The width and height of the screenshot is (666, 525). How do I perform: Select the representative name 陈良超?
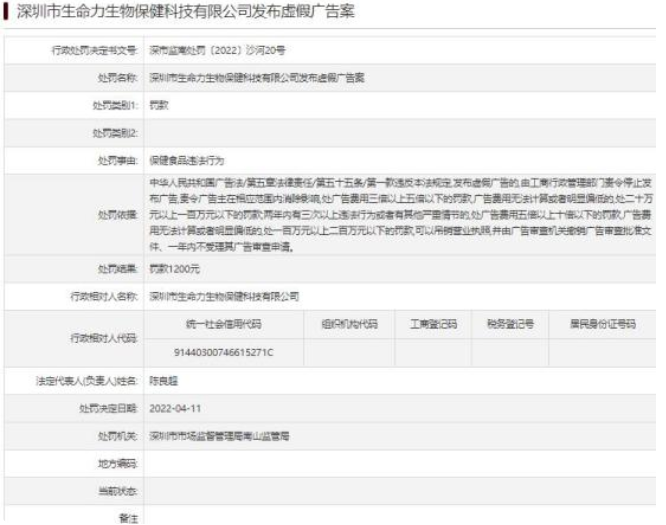click(164, 381)
